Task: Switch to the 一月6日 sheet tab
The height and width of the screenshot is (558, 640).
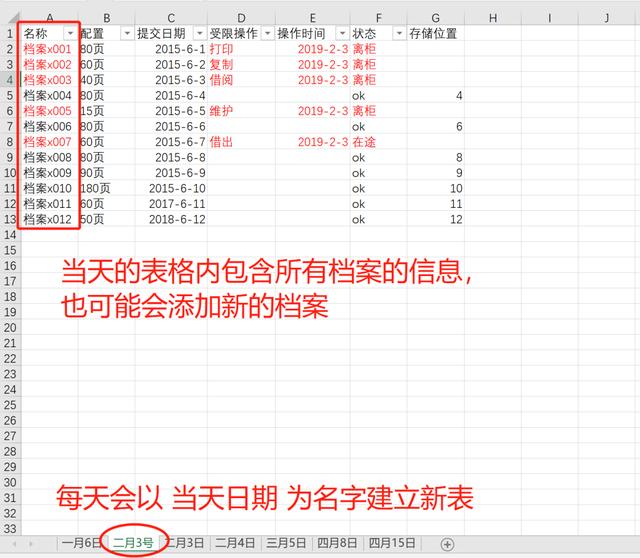Action: click(80, 543)
